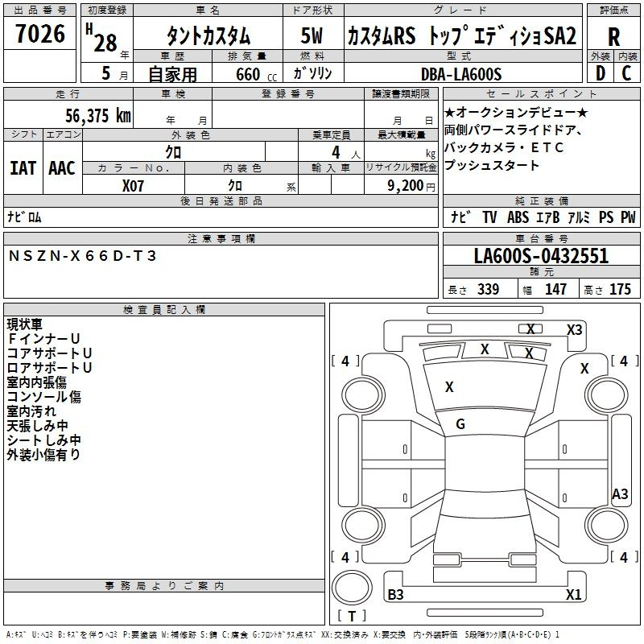This screenshot has width=644, height=644.
Task: Click the IAT shift type cell
Action: pos(23,167)
